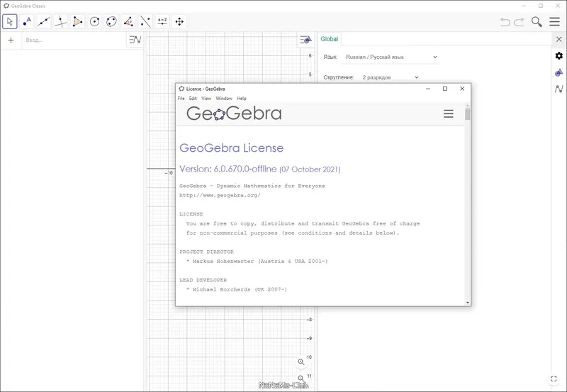Viewport: 567px width, 392px height.
Task: Click the Redo arrow
Action: [x=520, y=22]
